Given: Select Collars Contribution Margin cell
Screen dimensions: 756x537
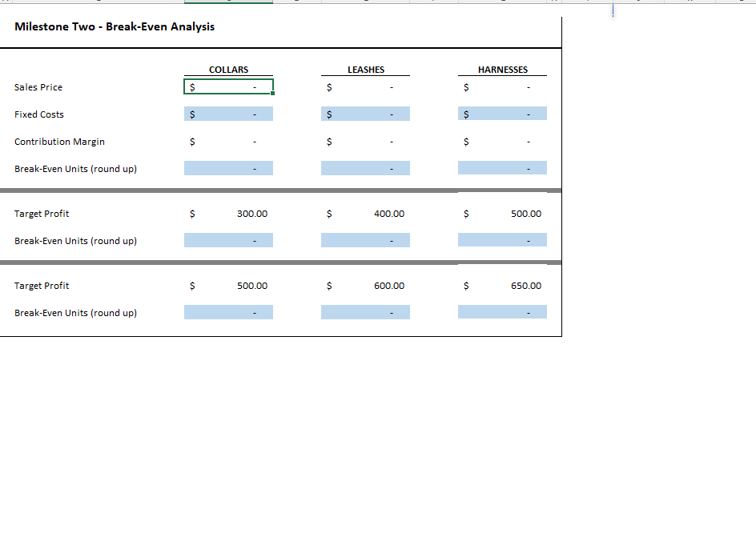Looking at the screenshot, I should click(228, 142).
